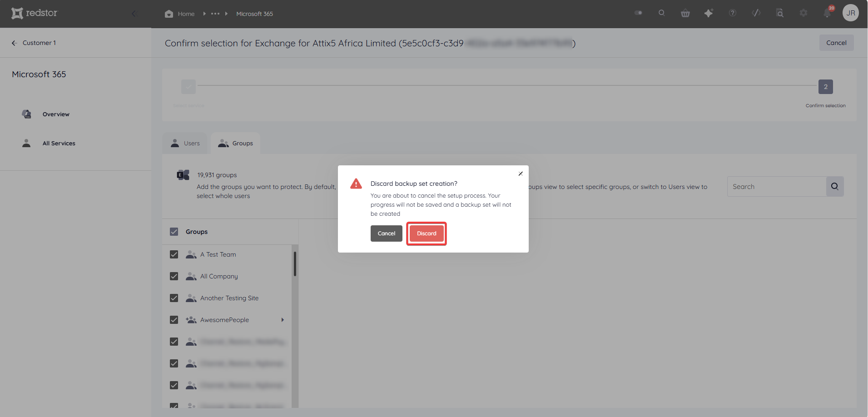Uncheck the AwesomePeople checkbox
This screenshot has width=868, height=417.
click(x=174, y=320)
